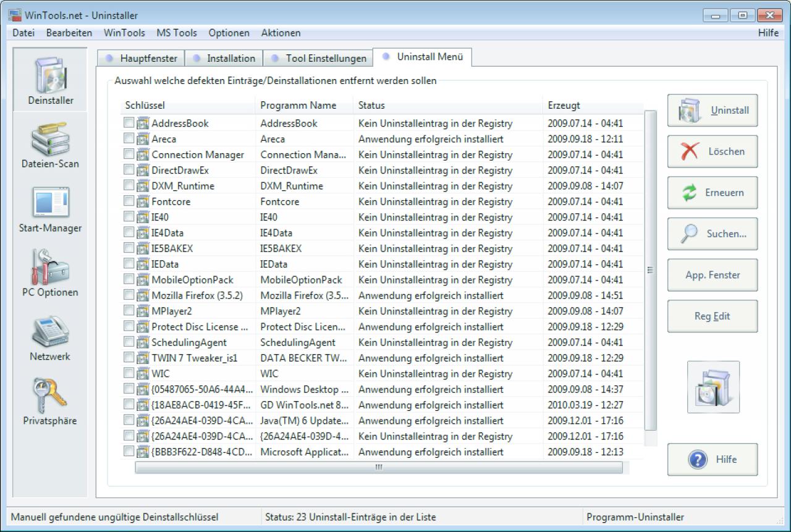The image size is (791, 532).
Task: Click the WIC row installer icon
Action: point(143,374)
